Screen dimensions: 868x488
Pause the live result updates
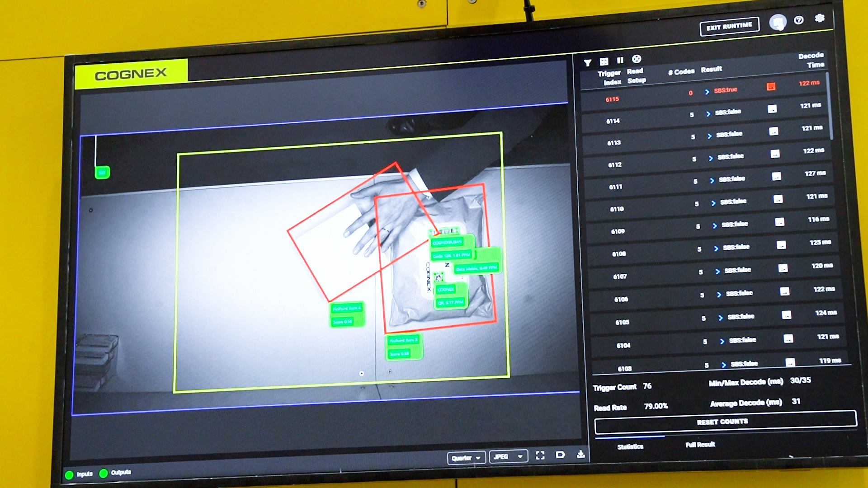[x=620, y=60]
